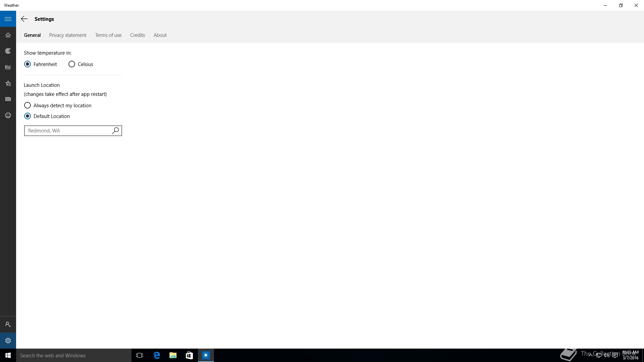Image resolution: width=644 pixels, height=362 pixels.
Task: Select the Celsius radio button
Action: (71, 64)
